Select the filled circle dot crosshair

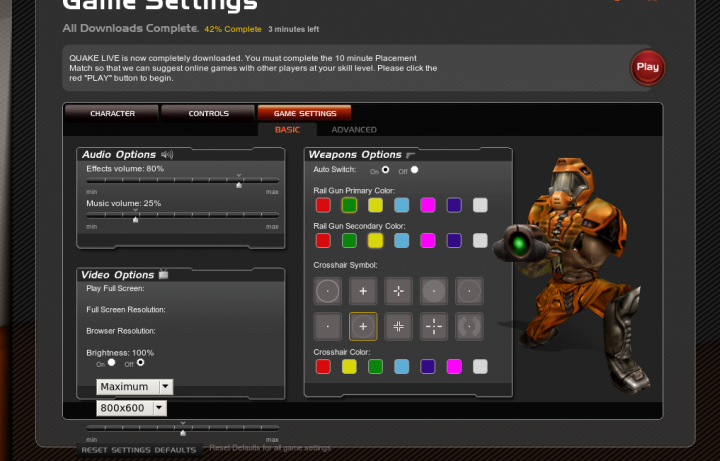click(434, 291)
